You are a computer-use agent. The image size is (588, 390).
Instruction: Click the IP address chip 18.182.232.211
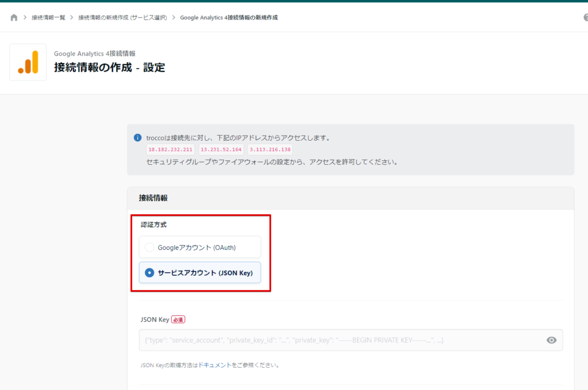[170, 149]
